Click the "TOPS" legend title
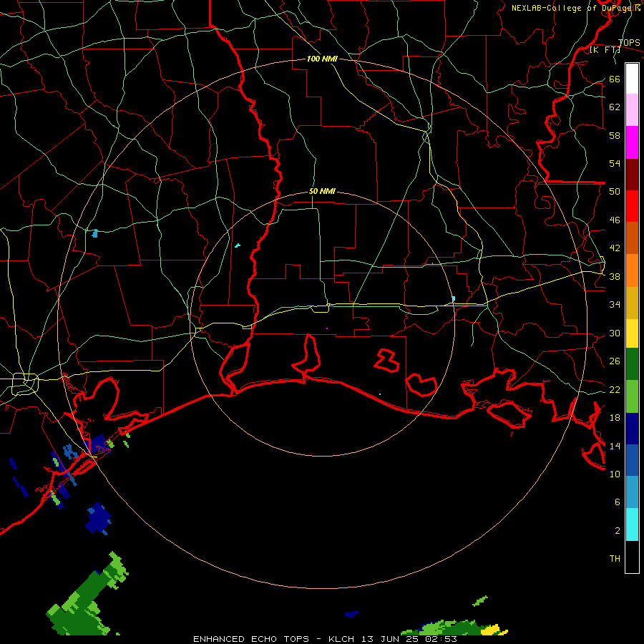This screenshot has width=644, height=644. click(x=629, y=43)
